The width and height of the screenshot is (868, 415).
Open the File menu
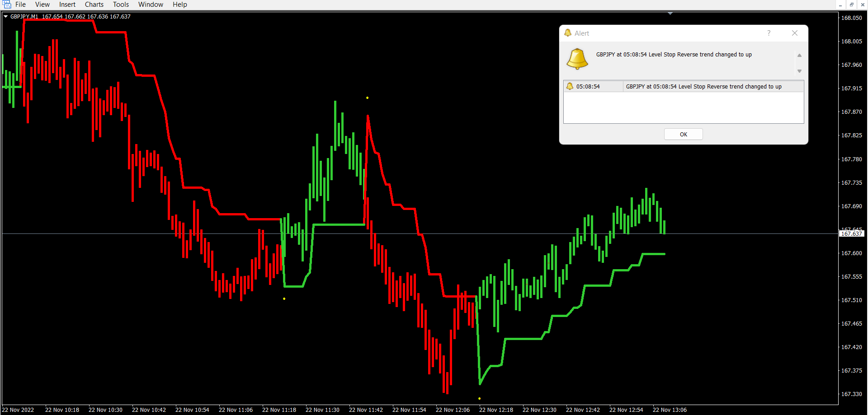(20, 5)
